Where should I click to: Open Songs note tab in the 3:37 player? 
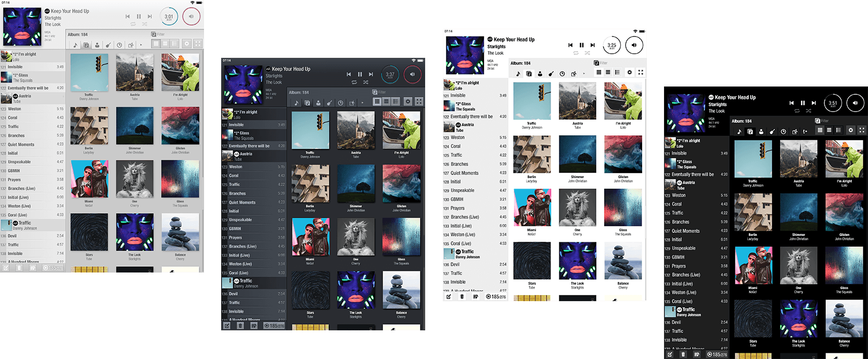tap(296, 103)
